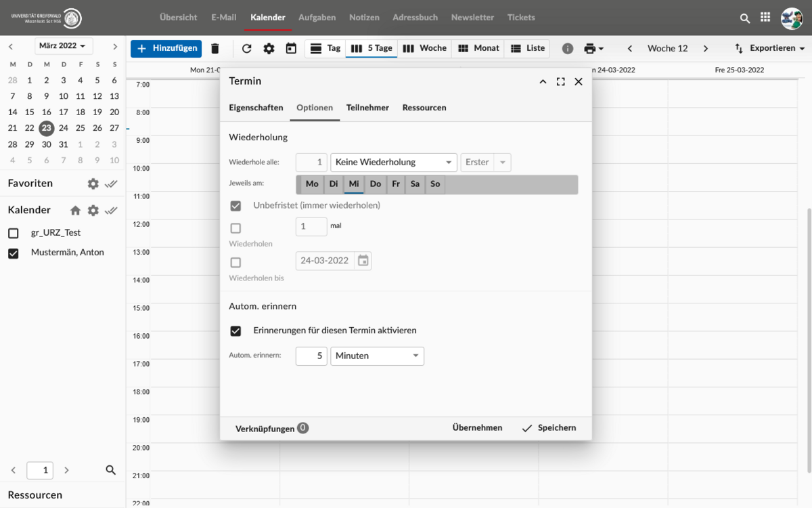The height and width of the screenshot is (508, 812).
Task: Open the Keine Wiederholung dropdown
Action: (x=393, y=163)
